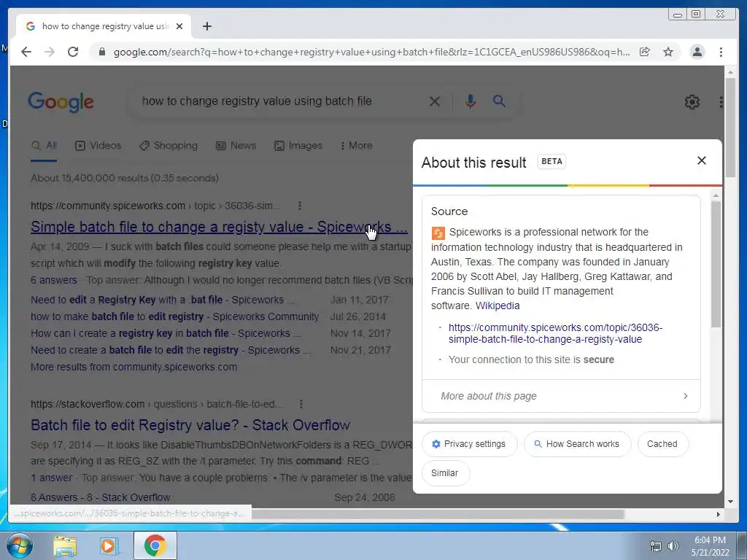Open Google quick settings gear
The width and height of the screenshot is (747, 560).
pyautogui.click(x=692, y=101)
